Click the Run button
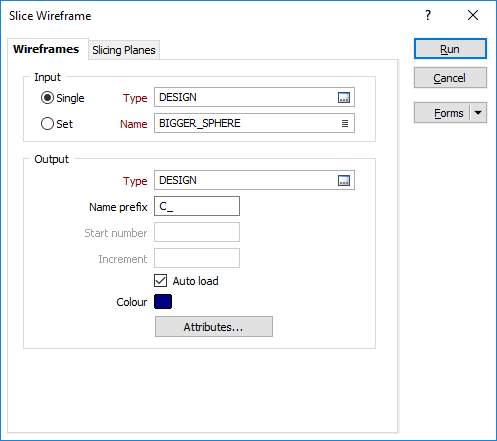This screenshot has width=497, height=441. point(450,49)
